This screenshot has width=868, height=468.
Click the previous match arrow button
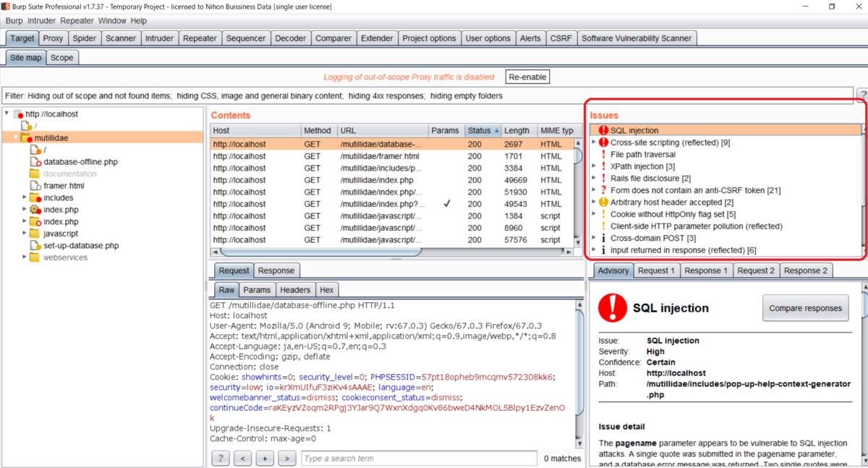(243, 459)
